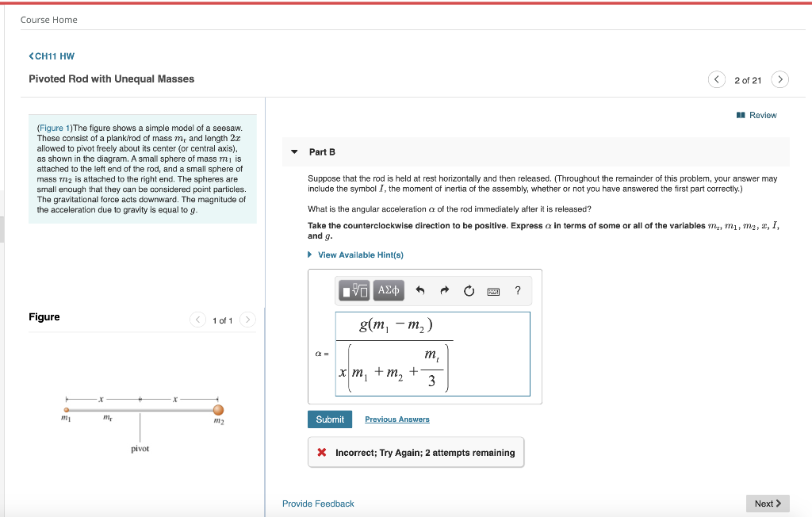Open Previous Answers
812x517 pixels.
coord(396,419)
